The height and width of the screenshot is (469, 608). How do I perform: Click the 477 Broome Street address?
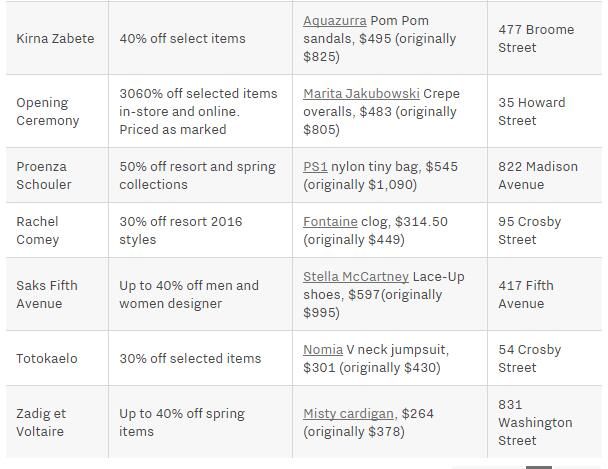point(536,39)
